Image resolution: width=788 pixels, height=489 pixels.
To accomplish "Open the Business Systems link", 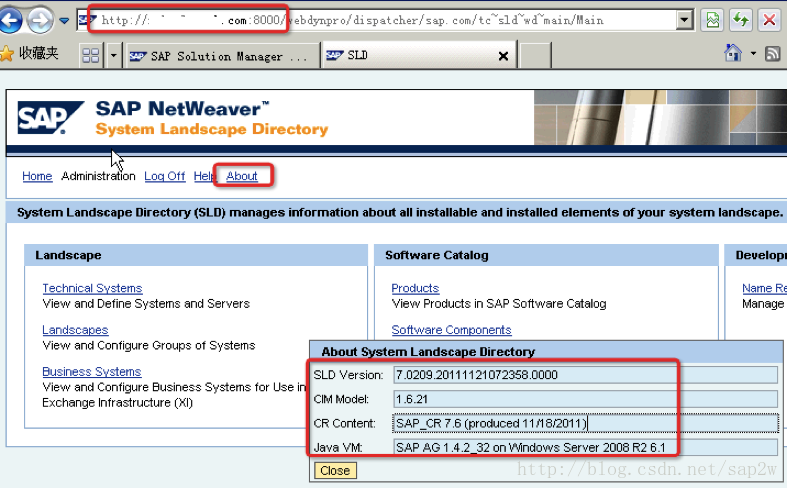I will coord(91,372).
